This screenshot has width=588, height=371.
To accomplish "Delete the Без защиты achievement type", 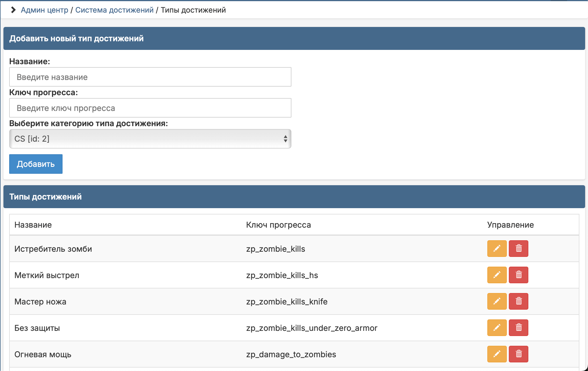I will [x=518, y=327].
